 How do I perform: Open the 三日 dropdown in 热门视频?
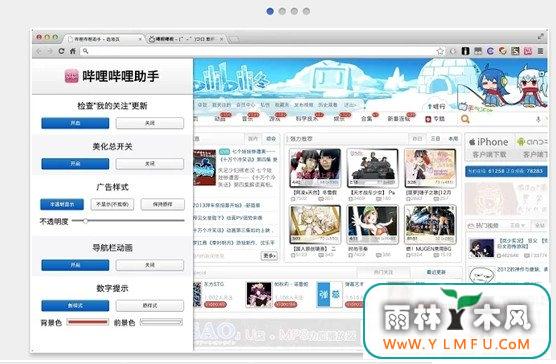pos(517,225)
